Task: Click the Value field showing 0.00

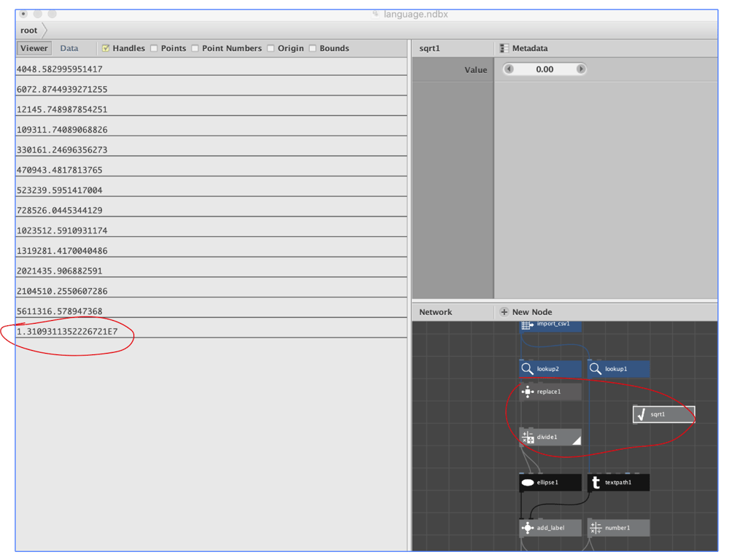Action: point(545,69)
